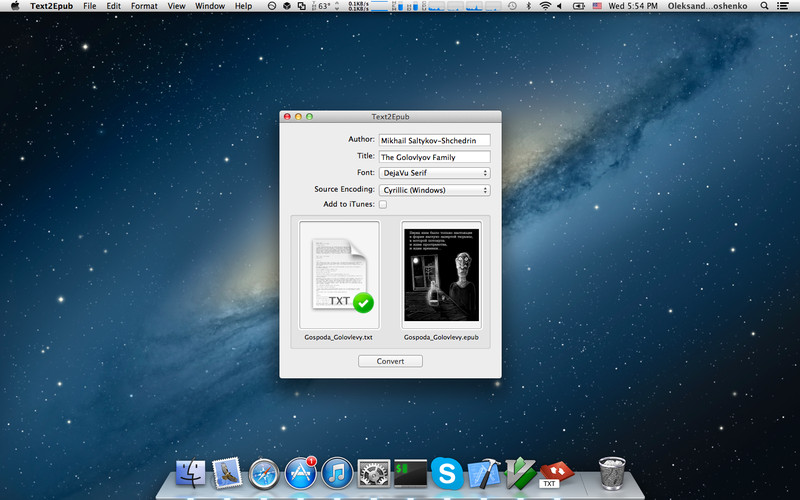Open Safari in the Dock
This screenshot has height=500, width=800.
[264, 474]
